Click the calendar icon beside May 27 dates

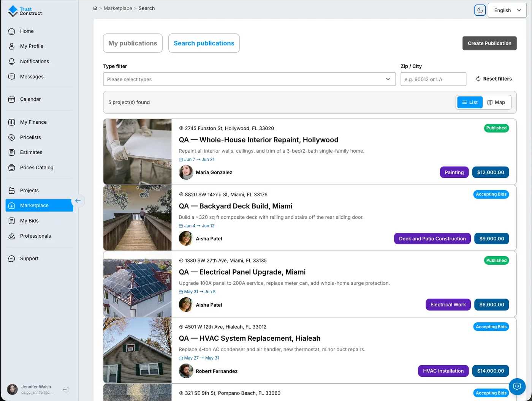(181, 358)
